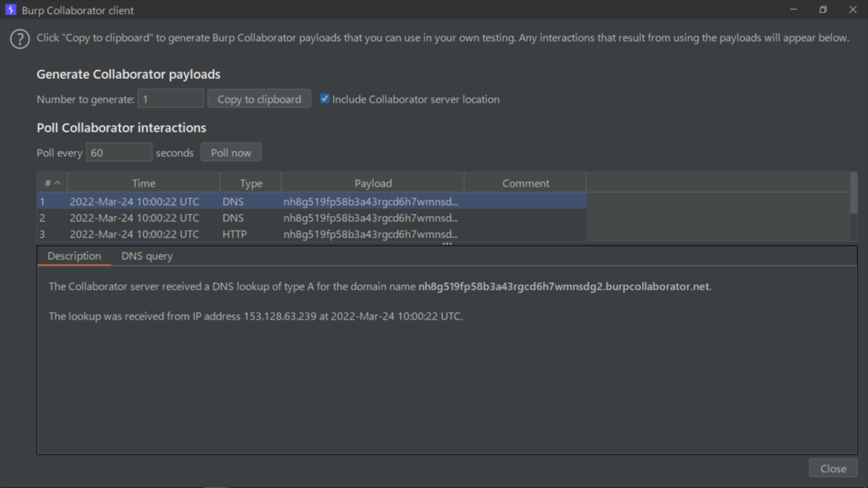Screen dimensions: 868x488
Task: Click the time cell in row 1
Action: [x=143, y=201]
